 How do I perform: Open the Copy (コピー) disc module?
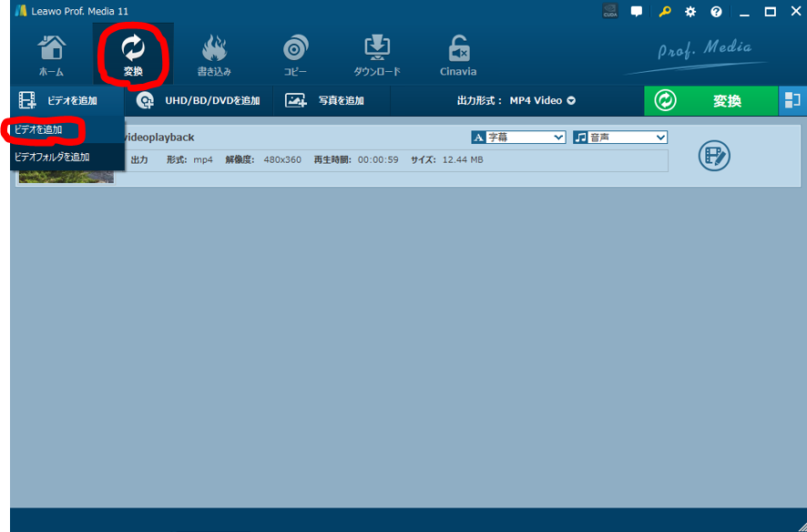tap(295, 55)
